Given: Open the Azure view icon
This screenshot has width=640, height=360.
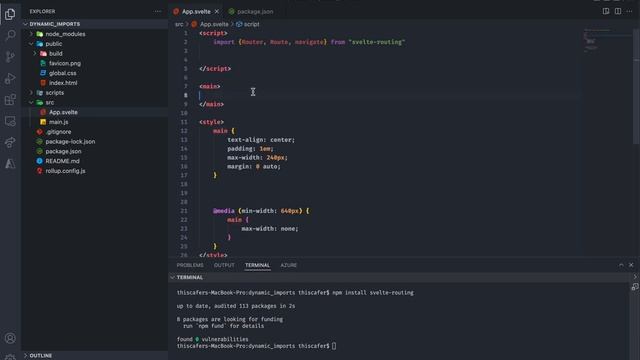Looking at the screenshot, I should point(10,164).
